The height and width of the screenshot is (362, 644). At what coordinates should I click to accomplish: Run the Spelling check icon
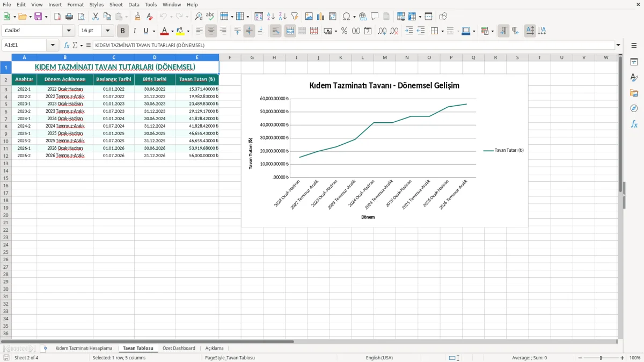pos(210,17)
